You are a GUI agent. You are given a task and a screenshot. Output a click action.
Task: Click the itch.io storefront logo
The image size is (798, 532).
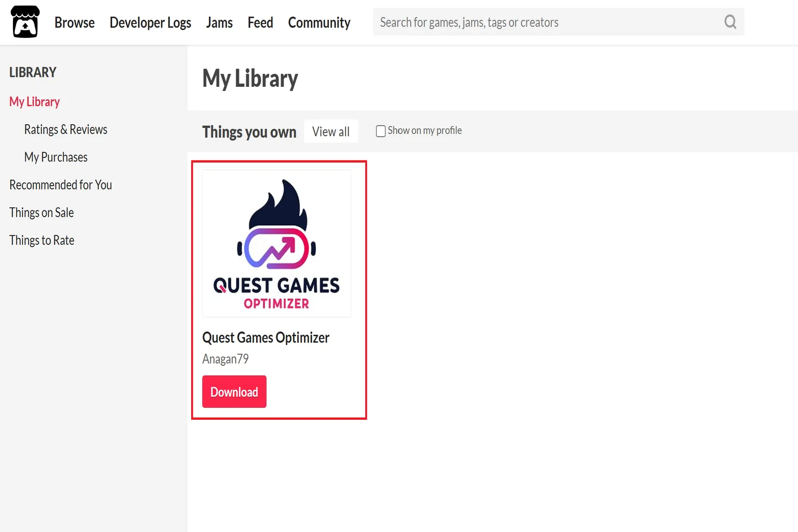click(24, 22)
